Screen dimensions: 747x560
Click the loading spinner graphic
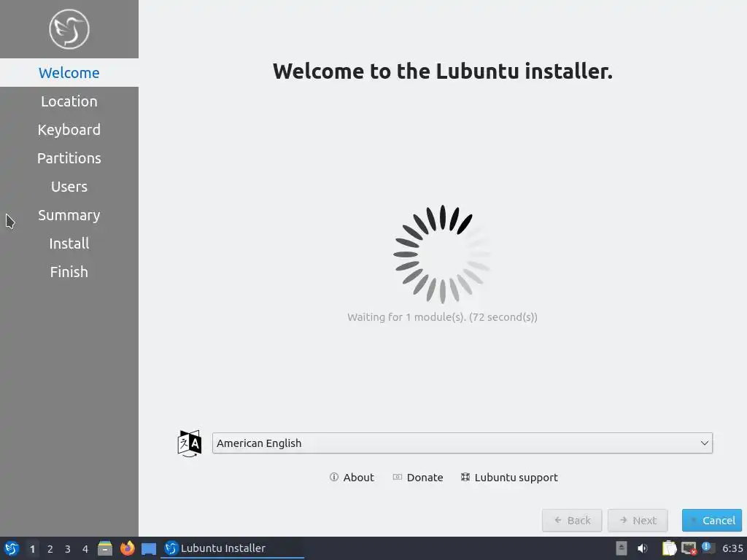click(442, 254)
